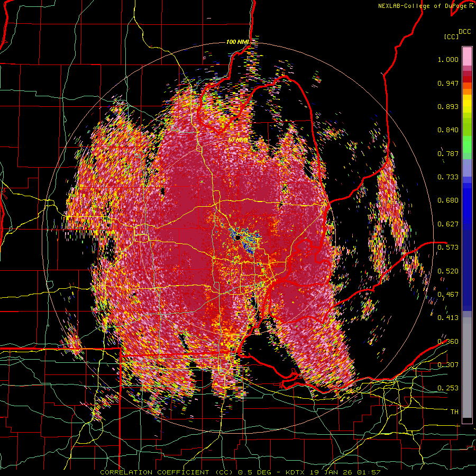The height and width of the screenshot is (476, 476).
Task: Select the 0.733 legend value
Action: point(448,177)
